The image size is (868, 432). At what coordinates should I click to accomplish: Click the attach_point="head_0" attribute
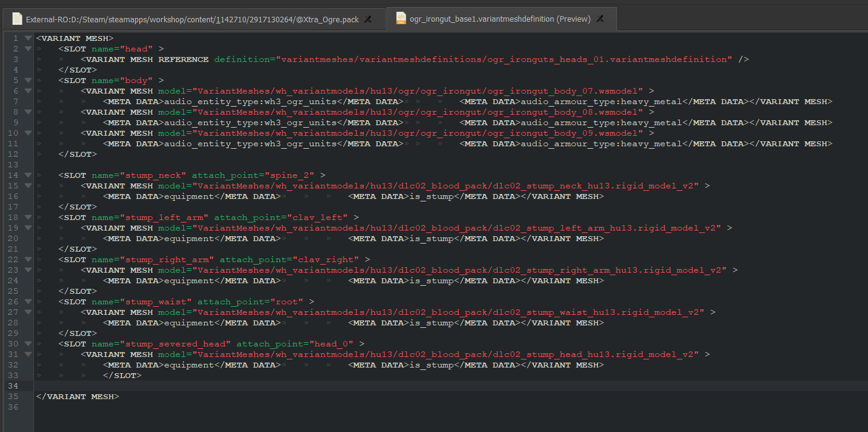(294, 344)
